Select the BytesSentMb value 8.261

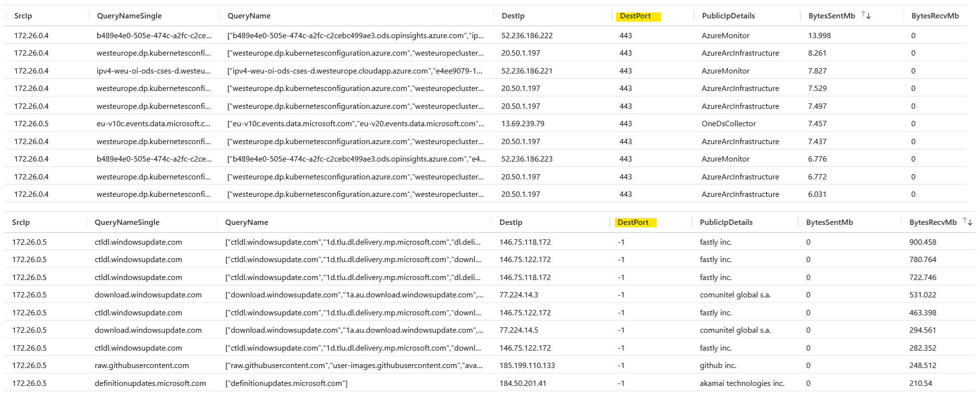(x=817, y=53)
